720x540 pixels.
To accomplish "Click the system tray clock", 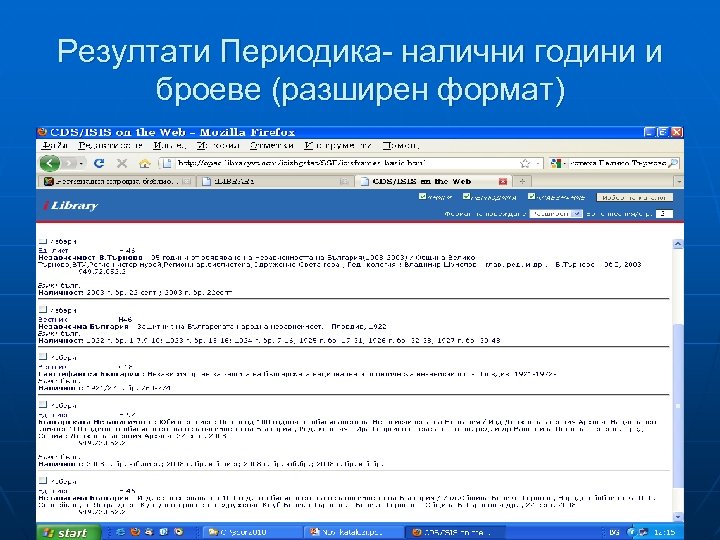I will point(665,533).
